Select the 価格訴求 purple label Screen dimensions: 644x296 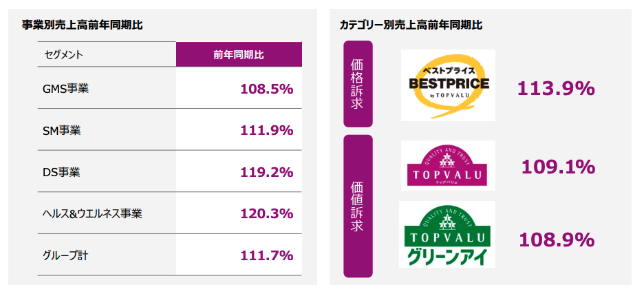pos(358,84)
